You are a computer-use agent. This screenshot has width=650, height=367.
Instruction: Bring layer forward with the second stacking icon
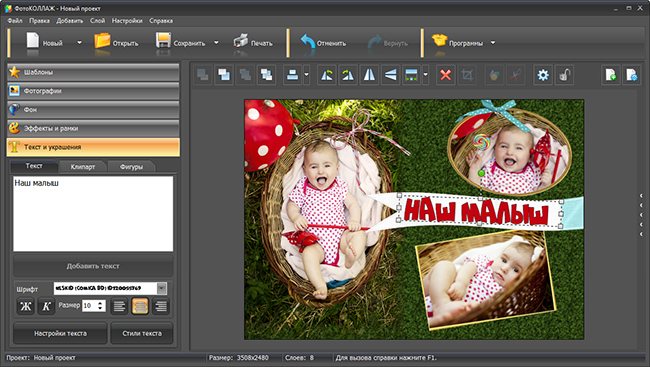coord(224,75)
